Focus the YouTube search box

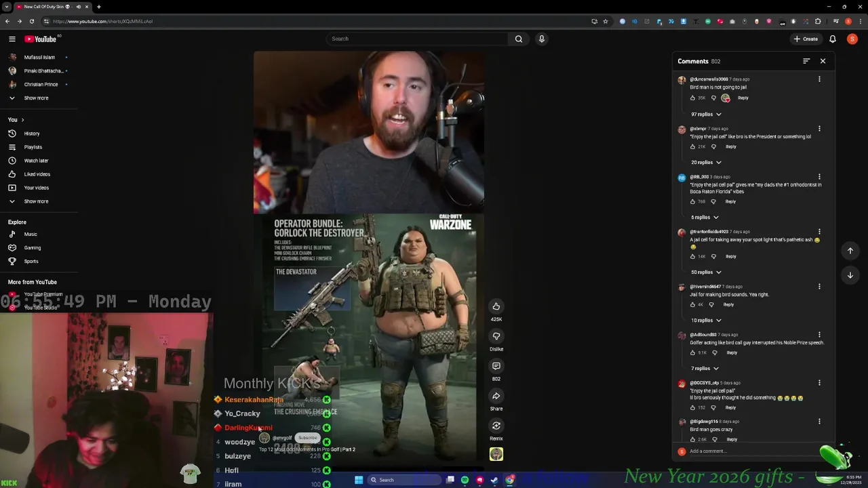(417, 39)
